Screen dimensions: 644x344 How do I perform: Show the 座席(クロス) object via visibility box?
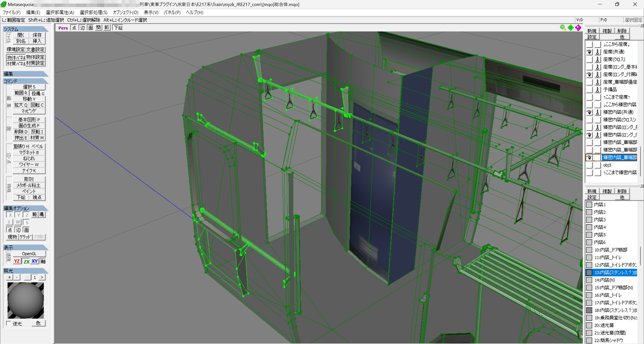589,59
